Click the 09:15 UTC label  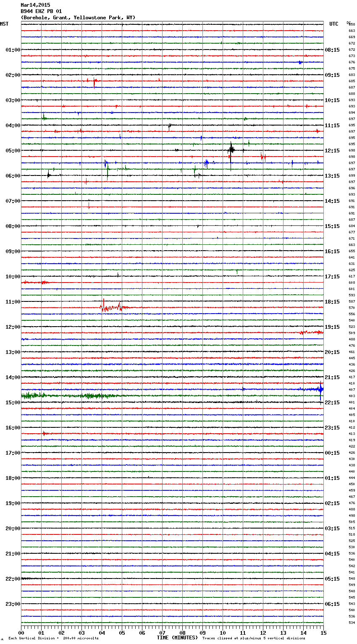point(332,75)
